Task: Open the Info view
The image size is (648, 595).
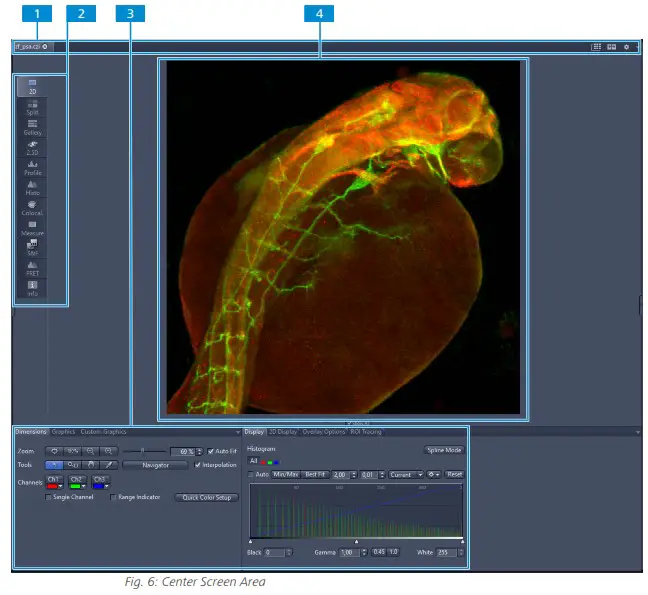Action: (x=32, y=289)
